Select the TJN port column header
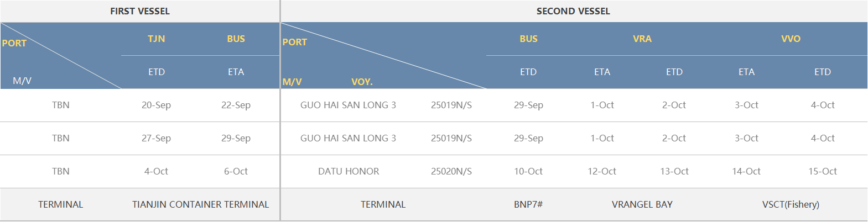868x222 pixels. [157, 39]
